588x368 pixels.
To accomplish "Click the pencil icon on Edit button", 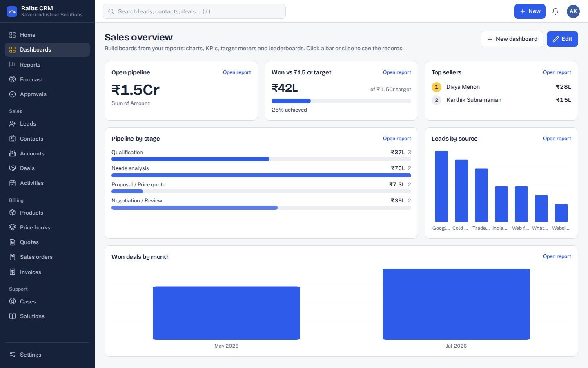I will (x=556, y=39).
